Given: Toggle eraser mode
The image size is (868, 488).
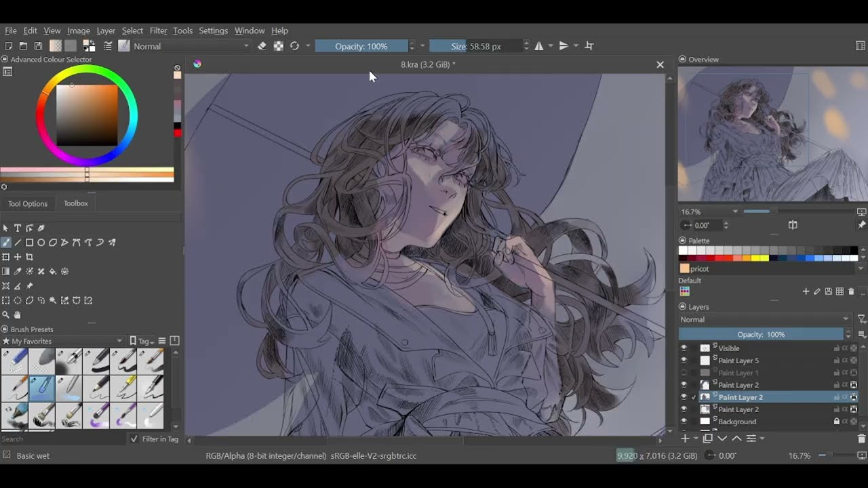Looking at the screenshot, I should click(262, 46).
